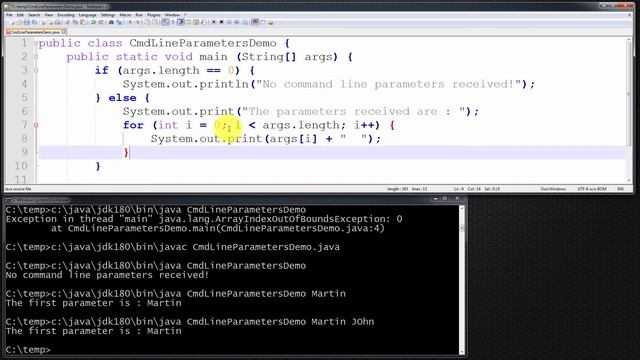Click the UTF-8 w/o BOM status bar entry
Viewport: 640px width, 360px height.
tap(591, 189)
